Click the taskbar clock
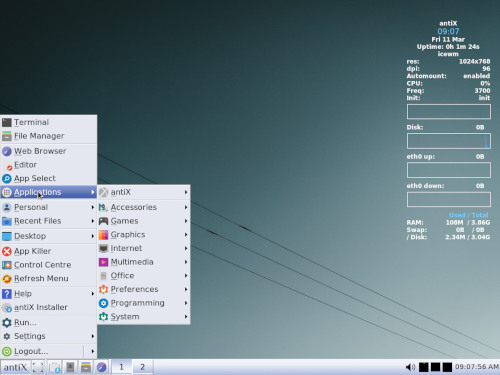Image resolution: width=500 pixels, height=375 pixels. 477,367
